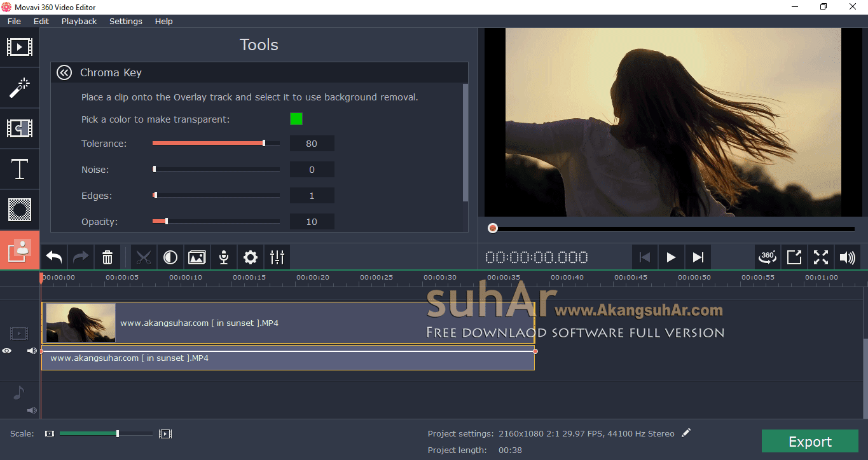This screenshot has height=460, width=868.
Task: Skip to next frame
Action: pyautogui.click(x=698, y=257)
